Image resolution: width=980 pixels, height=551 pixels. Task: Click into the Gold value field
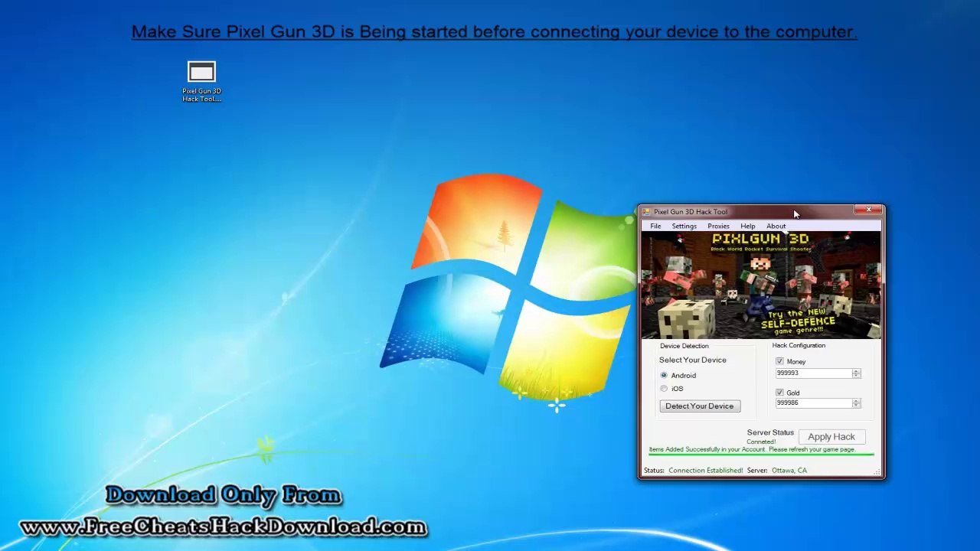(x=813, y=403)
